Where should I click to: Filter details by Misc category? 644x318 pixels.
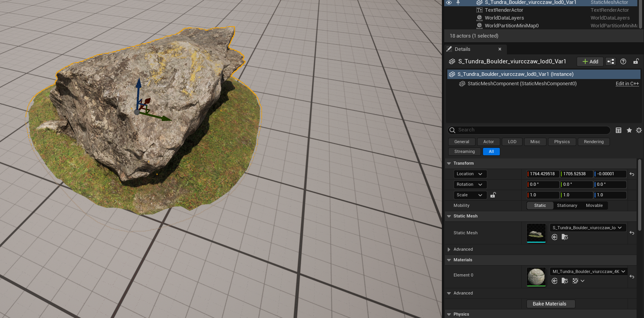[535, 142]
